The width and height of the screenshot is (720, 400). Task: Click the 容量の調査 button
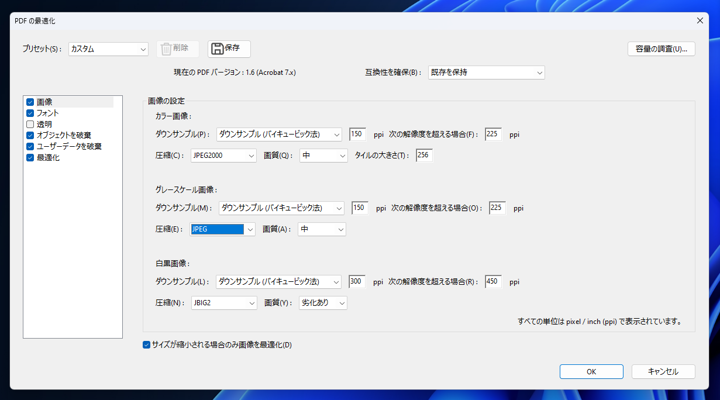(x=661, y=49)
